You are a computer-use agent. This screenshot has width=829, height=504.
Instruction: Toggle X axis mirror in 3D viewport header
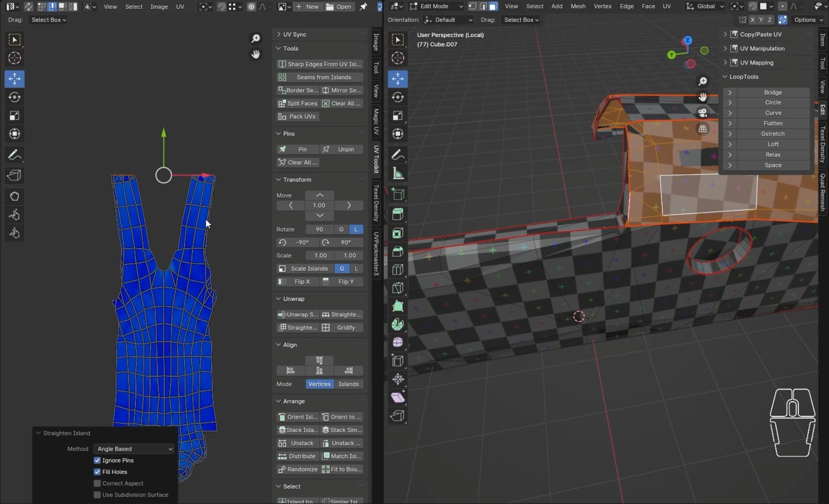tap(752, 20)
